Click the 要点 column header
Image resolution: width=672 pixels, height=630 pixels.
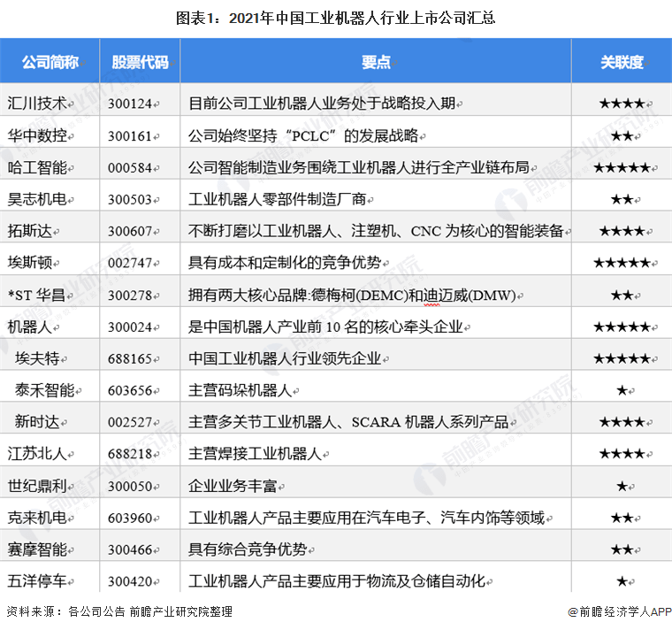[376, 63]
